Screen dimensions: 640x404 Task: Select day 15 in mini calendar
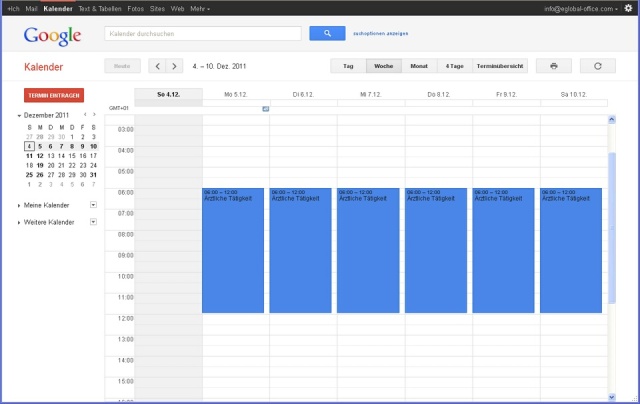72,156
